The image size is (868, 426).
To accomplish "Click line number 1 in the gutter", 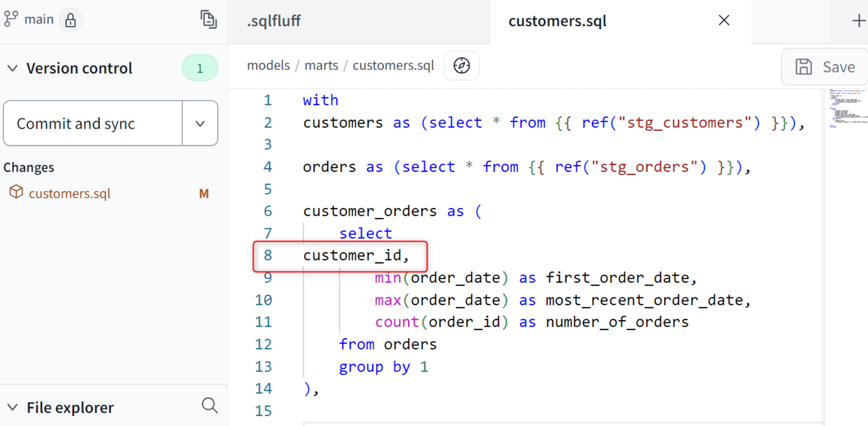I will click(x=268, y=100).
